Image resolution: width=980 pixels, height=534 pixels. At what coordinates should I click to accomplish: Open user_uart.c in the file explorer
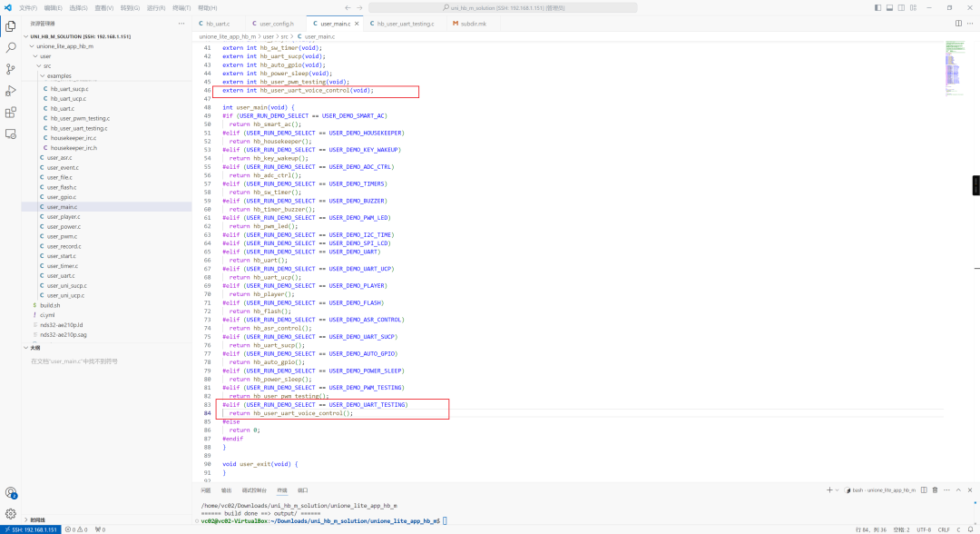(61, 275)
